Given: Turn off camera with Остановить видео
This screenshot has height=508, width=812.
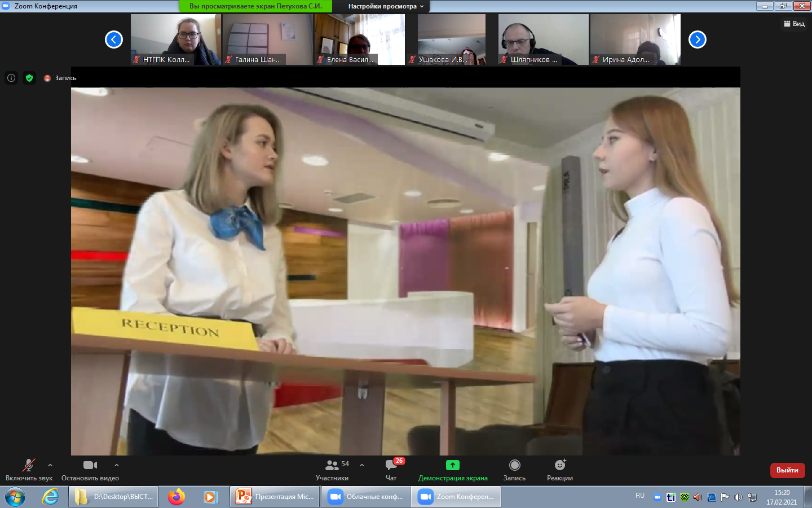Looking at the screenshot, I should point(90,470).
